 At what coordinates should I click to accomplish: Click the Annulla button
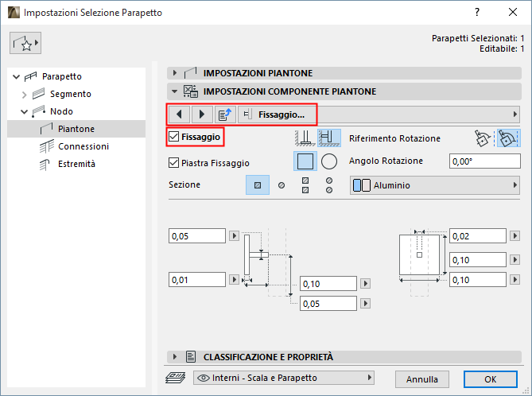(x=422, y=379)
